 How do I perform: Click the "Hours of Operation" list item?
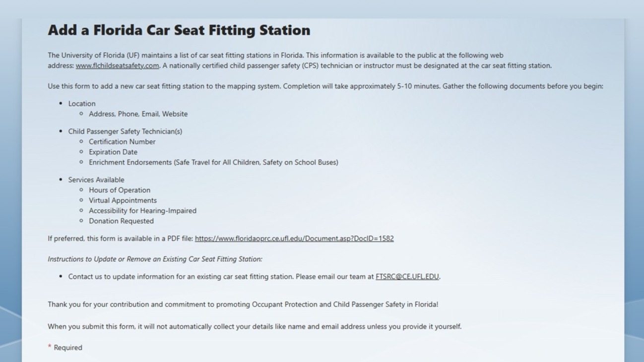[x=120, y=190]
